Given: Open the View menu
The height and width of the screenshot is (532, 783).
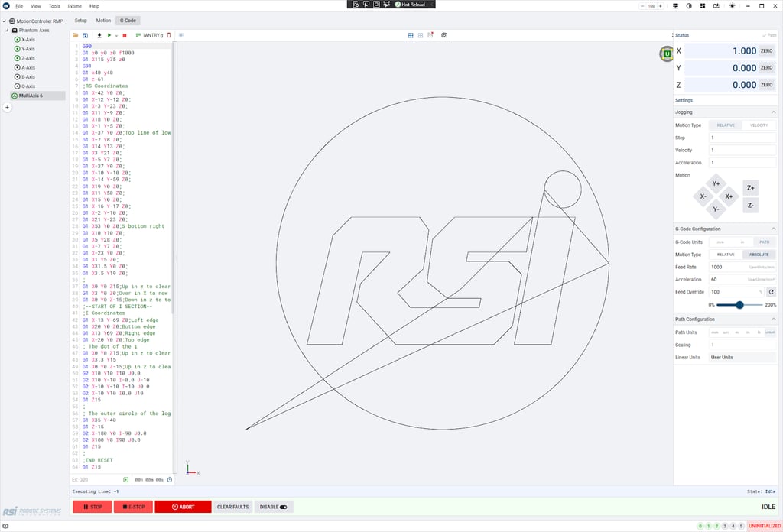Looking at the screenshot, I should [x=35, y=6].
